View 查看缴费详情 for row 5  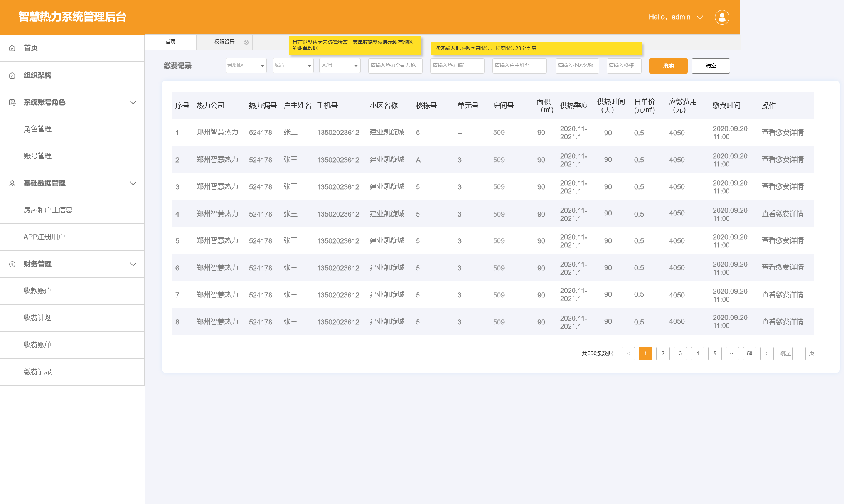782,240
